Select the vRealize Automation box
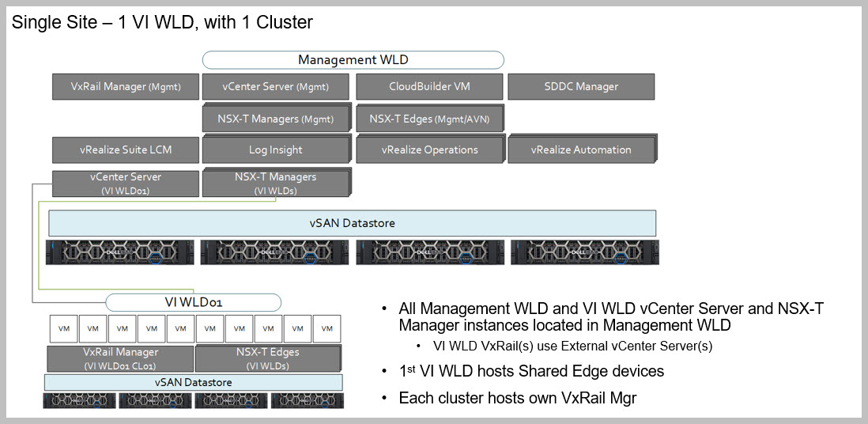The height and width of the screenshot is (424, 868). (x=580, y=150)
